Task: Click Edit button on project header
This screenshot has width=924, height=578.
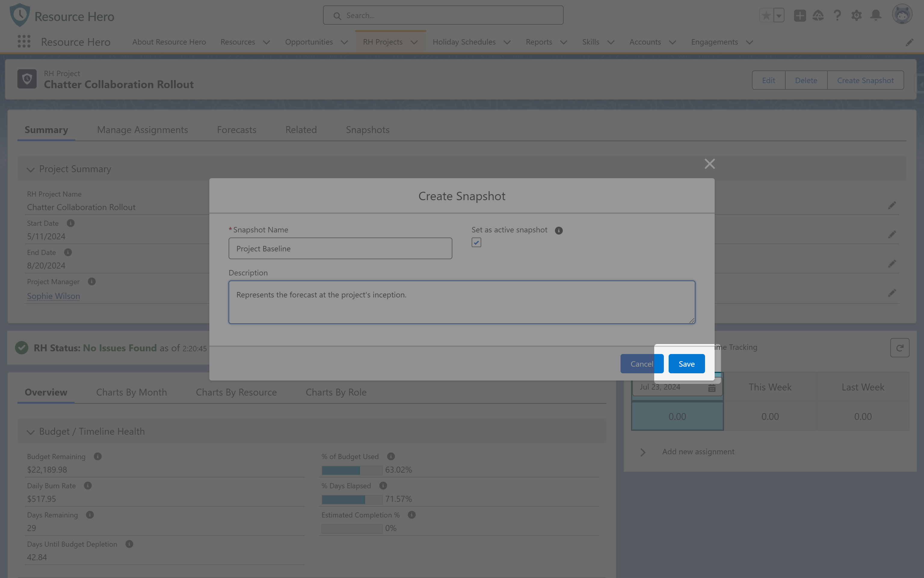Action: [x=768, y=80]
